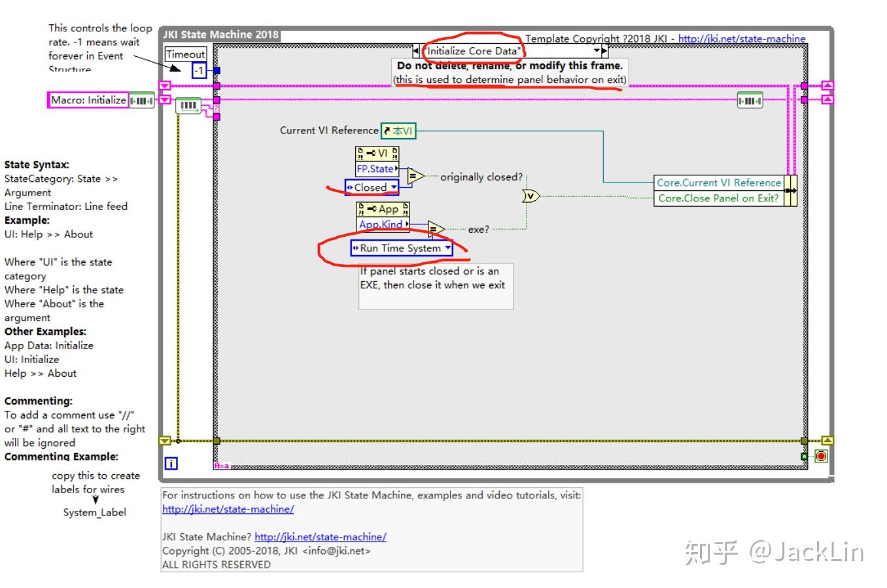Select the Equal comparator after FP.State

[x=415, y=176]
